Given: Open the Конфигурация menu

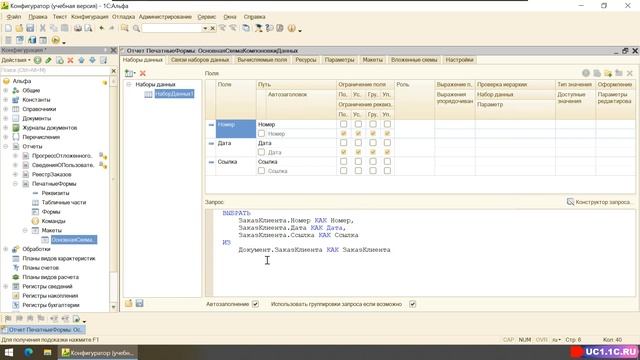Looking at the screenshot, I should point(89,17).
